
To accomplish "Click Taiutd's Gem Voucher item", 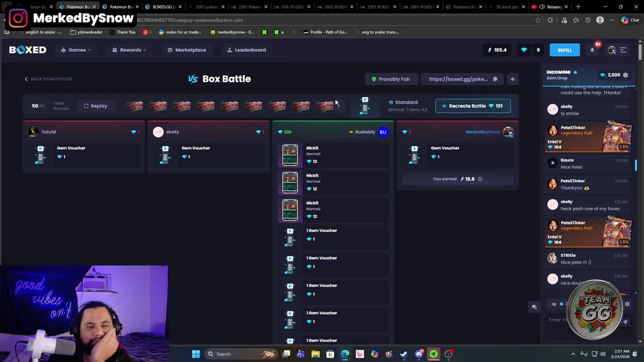I will click(84, 155).
